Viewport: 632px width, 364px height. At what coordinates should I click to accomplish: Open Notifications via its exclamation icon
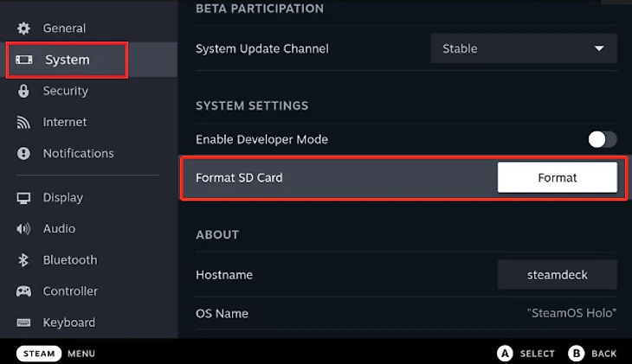pos(23,153)
